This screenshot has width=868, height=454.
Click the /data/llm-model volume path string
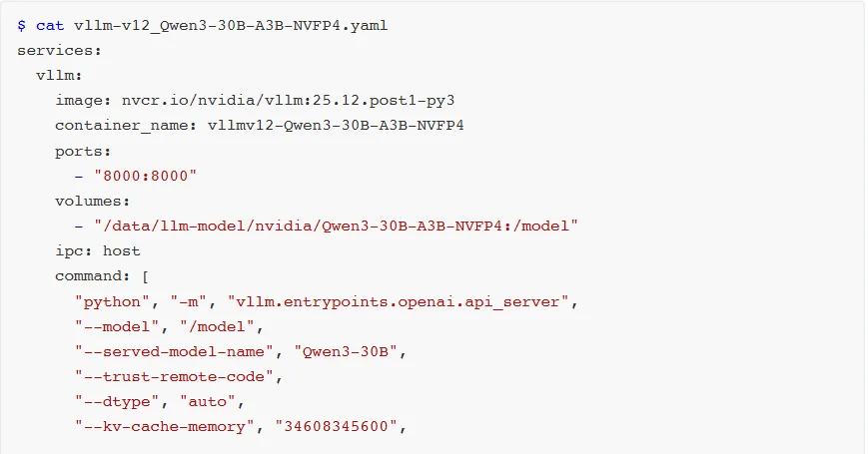point(336,227)
